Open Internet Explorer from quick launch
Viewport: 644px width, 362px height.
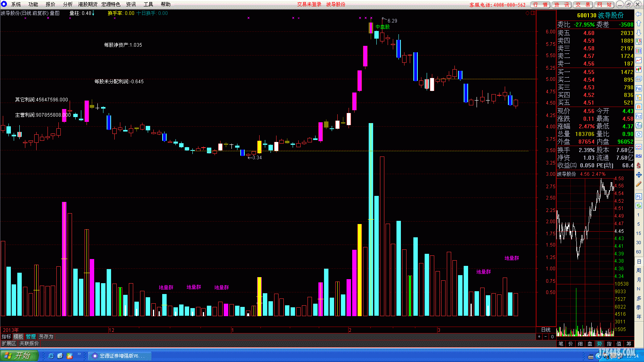click(x=51, y=356)
